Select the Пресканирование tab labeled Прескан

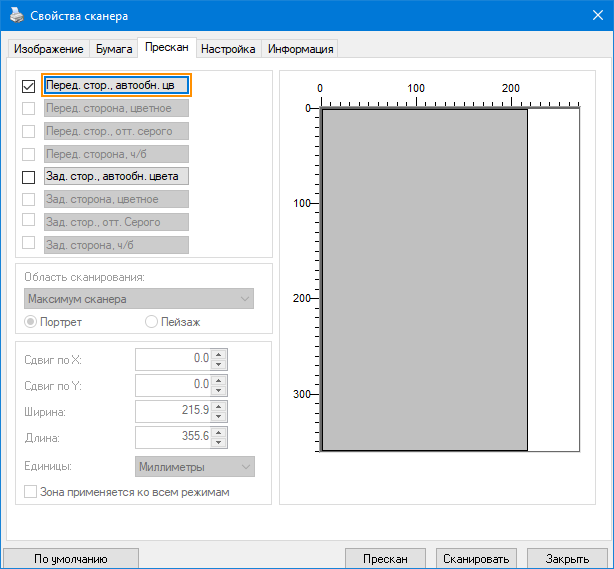(x=167, y=47)
